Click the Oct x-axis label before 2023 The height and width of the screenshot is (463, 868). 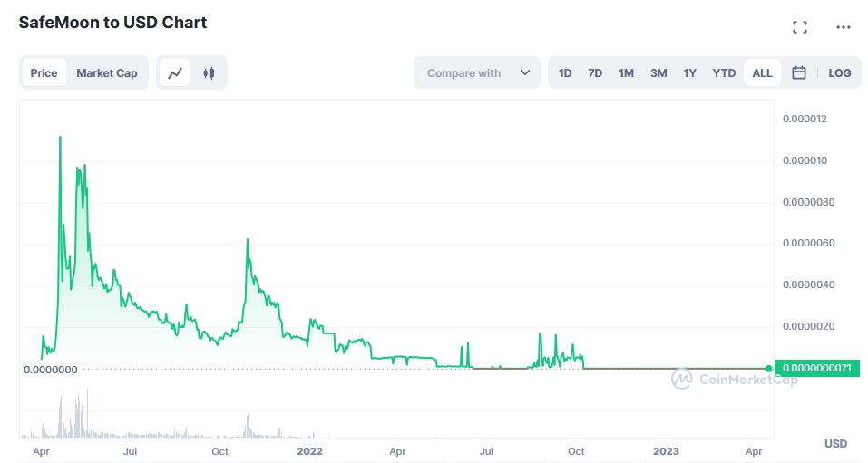[576, 451]
